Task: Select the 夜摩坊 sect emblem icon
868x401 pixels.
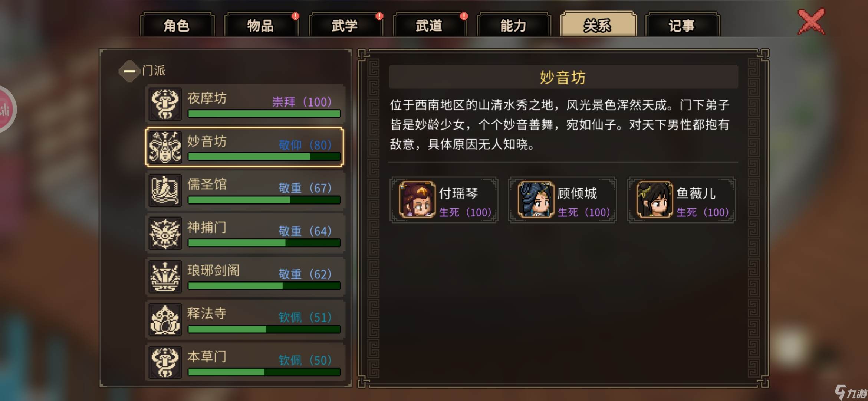Action: tap(165, 104)
